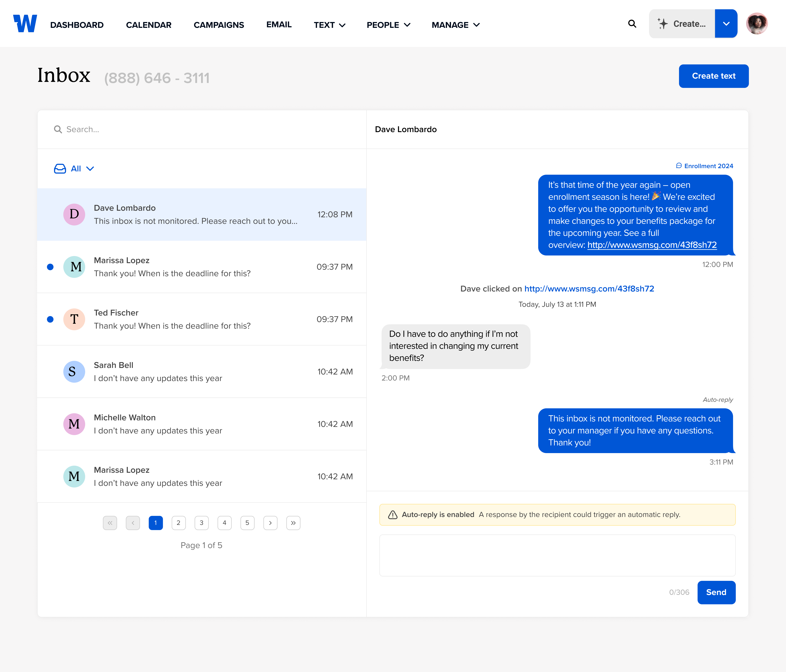Click Michelle Walton's M avatar
The height and width of the screenshot is (672, 786).
(x=74, y=424)
